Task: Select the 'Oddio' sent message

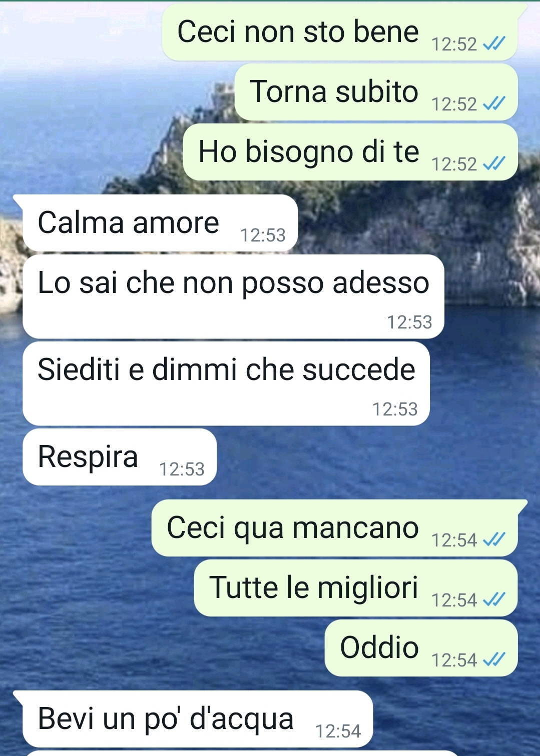Action: (421, 648)
